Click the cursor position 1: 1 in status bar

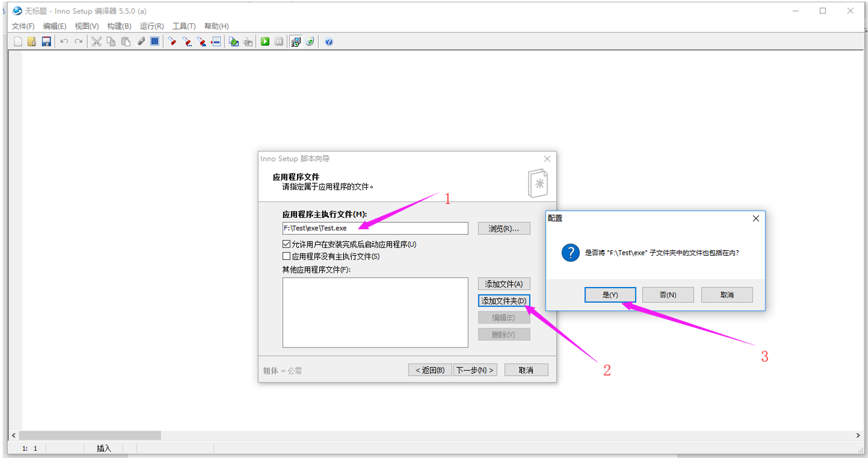click(x=30, y=448)
